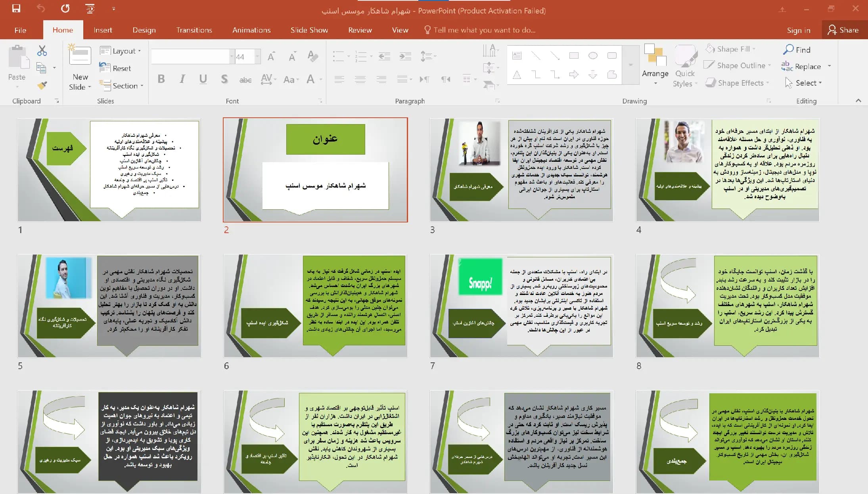Switch to the Insert tab
The width and height of the screenshot is (868, 494).
point(103,30)
